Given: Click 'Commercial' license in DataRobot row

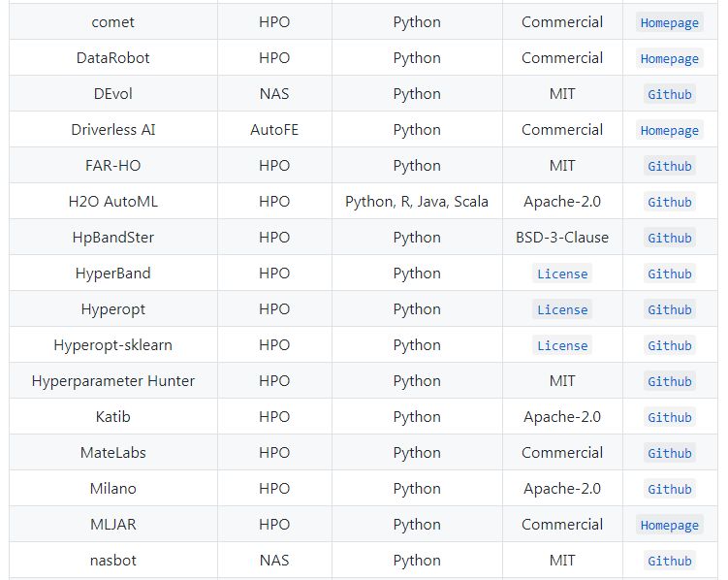Looking at the screenshot, I should click(x=562, y=57).
